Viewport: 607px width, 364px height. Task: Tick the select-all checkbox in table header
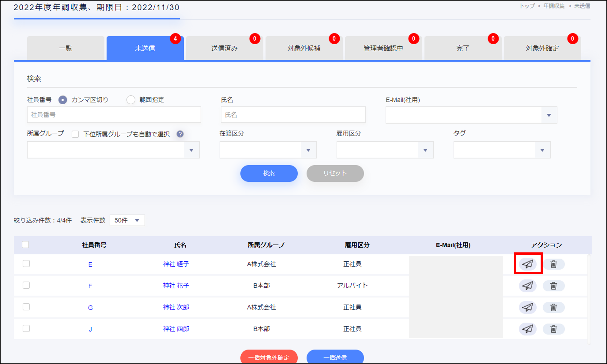tap(25, 245)
